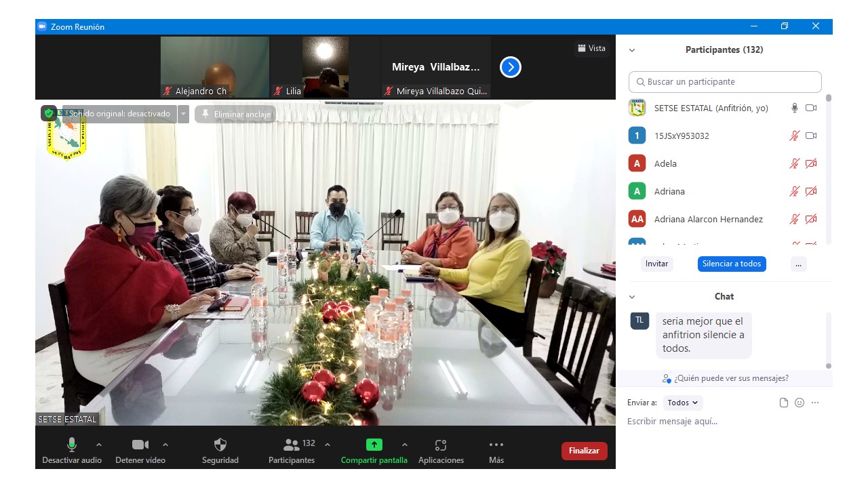Open participants panel more options button
868x488 pixels.
pyautogui.click(x=798, y=264)
